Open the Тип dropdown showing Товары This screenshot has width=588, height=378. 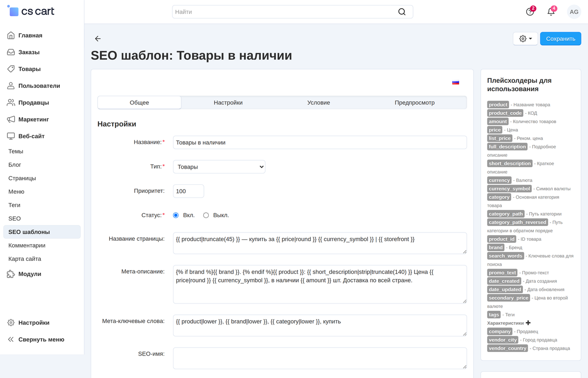coord(219,167)
